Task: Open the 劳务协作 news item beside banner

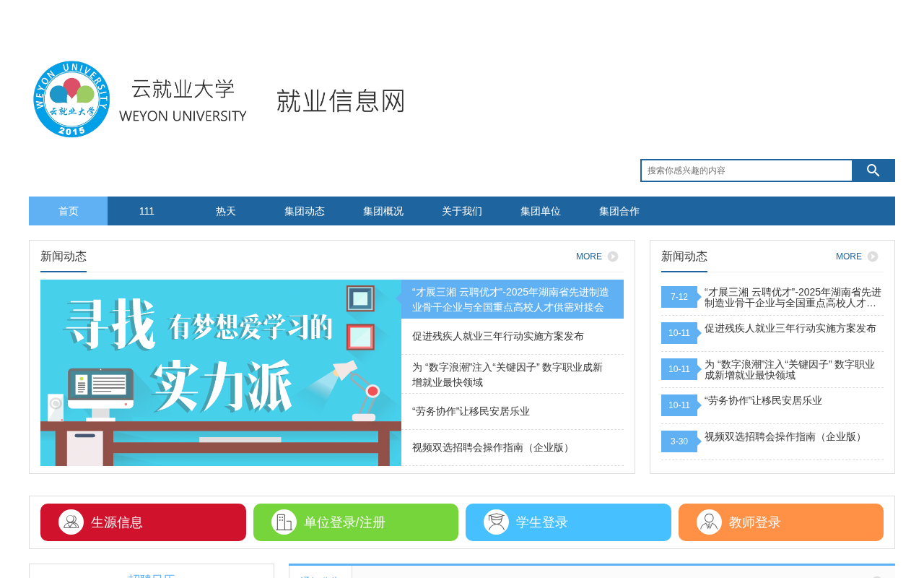Action: pyautogui.click(x=471, y=411)
